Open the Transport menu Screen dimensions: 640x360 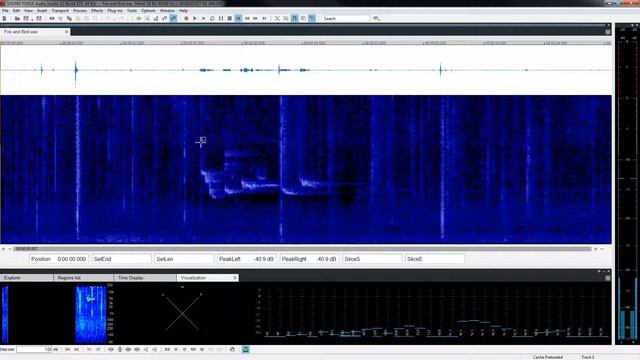coord(60,11)
